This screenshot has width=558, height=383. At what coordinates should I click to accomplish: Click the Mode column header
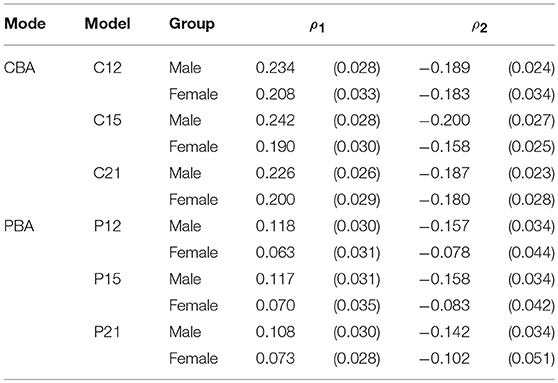[x=25, y=24]
